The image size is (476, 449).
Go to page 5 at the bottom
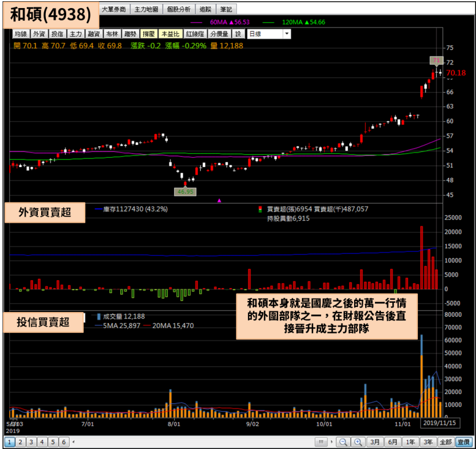click(53, 441)
